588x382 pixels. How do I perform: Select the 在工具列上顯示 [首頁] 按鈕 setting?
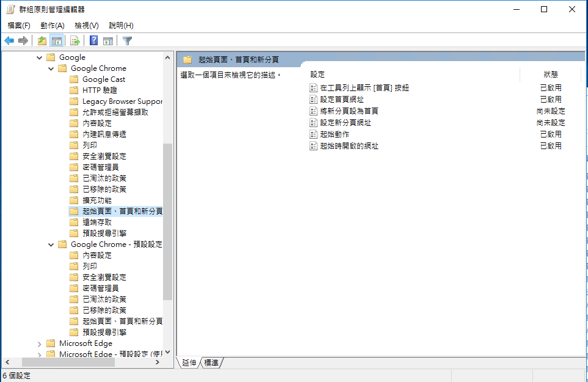point(365,88)
